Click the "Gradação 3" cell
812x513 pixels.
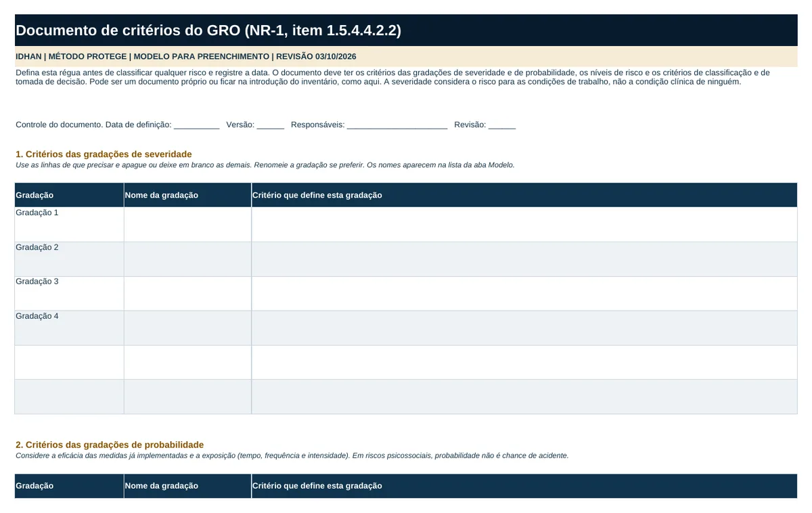69,294
